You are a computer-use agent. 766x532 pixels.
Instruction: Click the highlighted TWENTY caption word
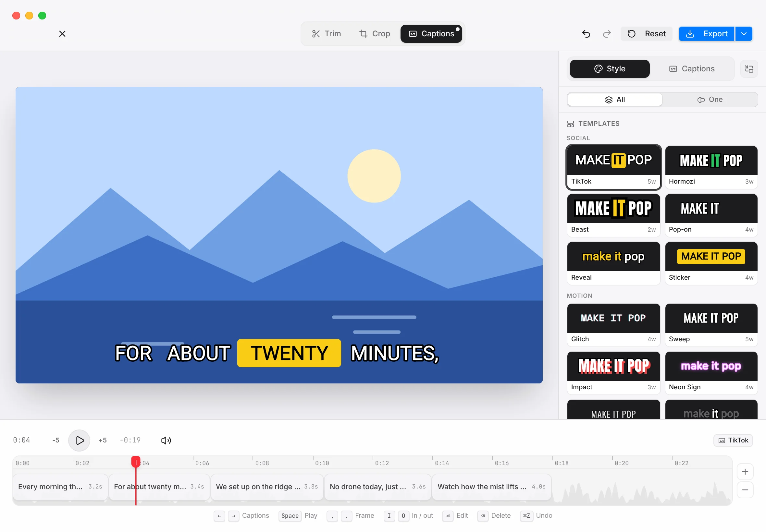(289, 353)
